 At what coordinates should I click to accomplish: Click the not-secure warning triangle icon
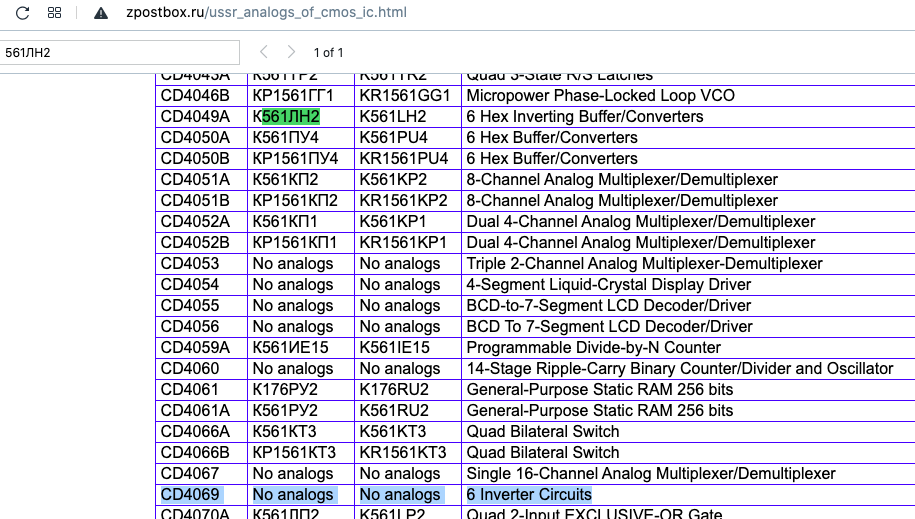click(100, 13)
